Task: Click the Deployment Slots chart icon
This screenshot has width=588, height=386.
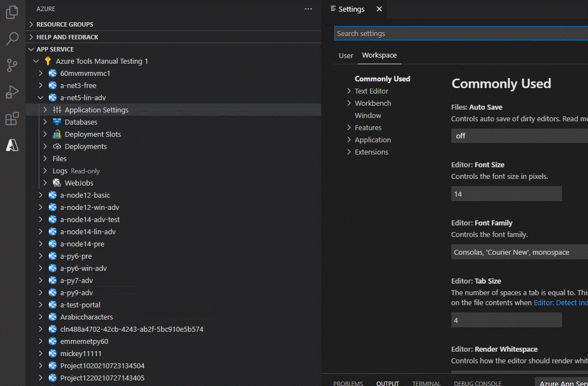Action: 57,134
